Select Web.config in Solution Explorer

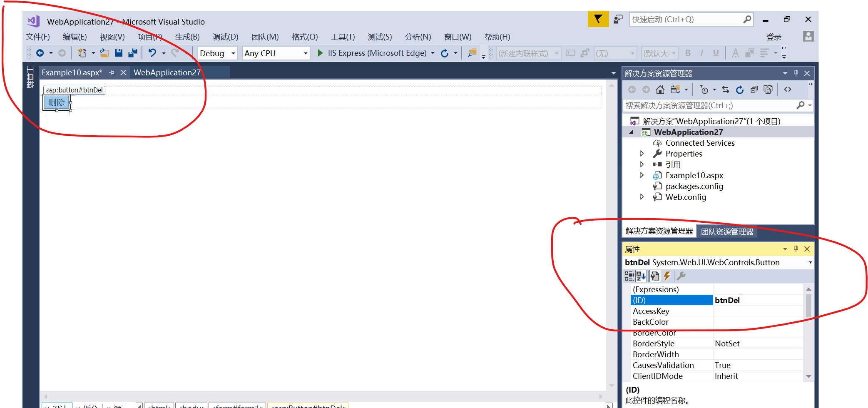click(x=686, y=197)
